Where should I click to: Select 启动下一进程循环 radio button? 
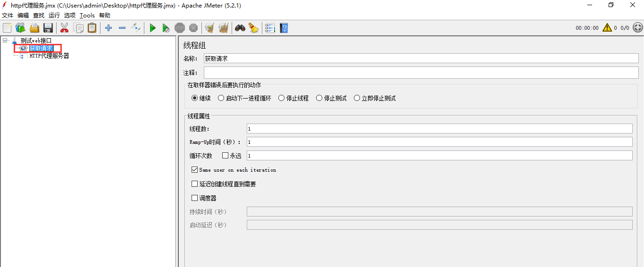pyautogui.click(x=221, y=98)
